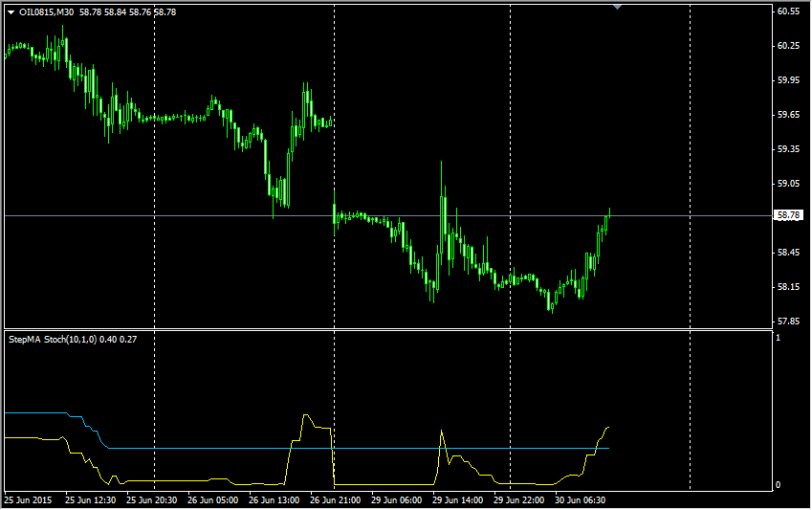The image size is (812, 510).
Task: Click the 25 Jun 12:30 time label
Action: tap(90, 500)
